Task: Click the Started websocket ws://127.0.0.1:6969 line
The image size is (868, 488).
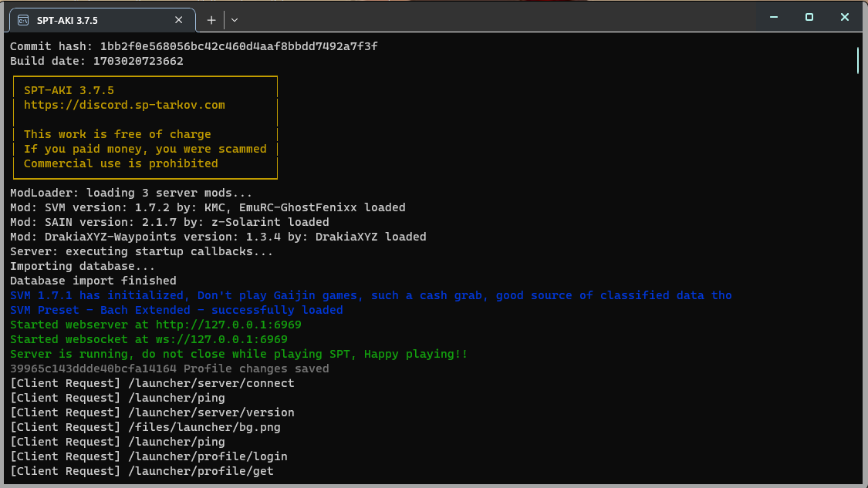Action: (x=149, y=340)
